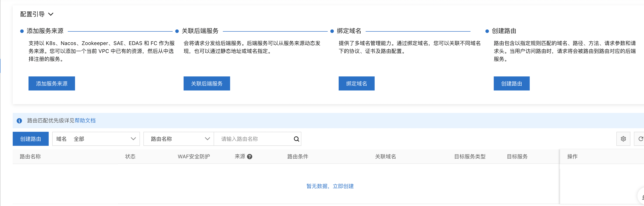Click the 操作 column header
This screenshot has height=206, width=644.
pos(572,157)
